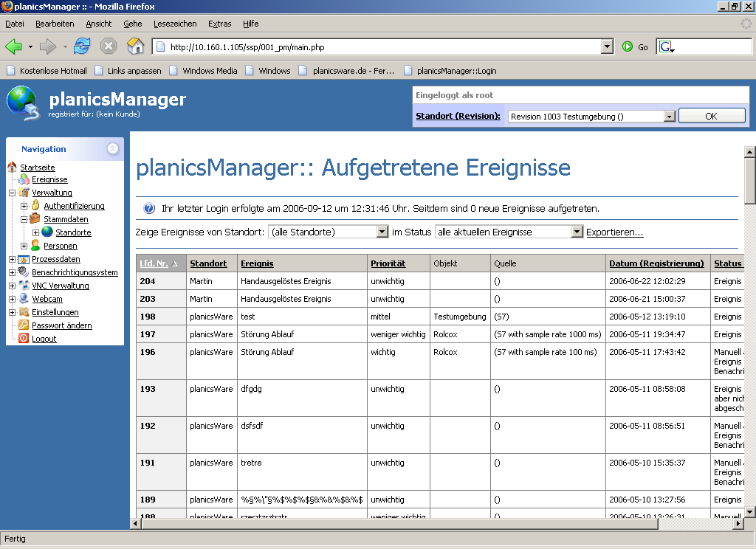
Task: Click the horizontal scrollbar left arrow
Action: pos(136,523)
